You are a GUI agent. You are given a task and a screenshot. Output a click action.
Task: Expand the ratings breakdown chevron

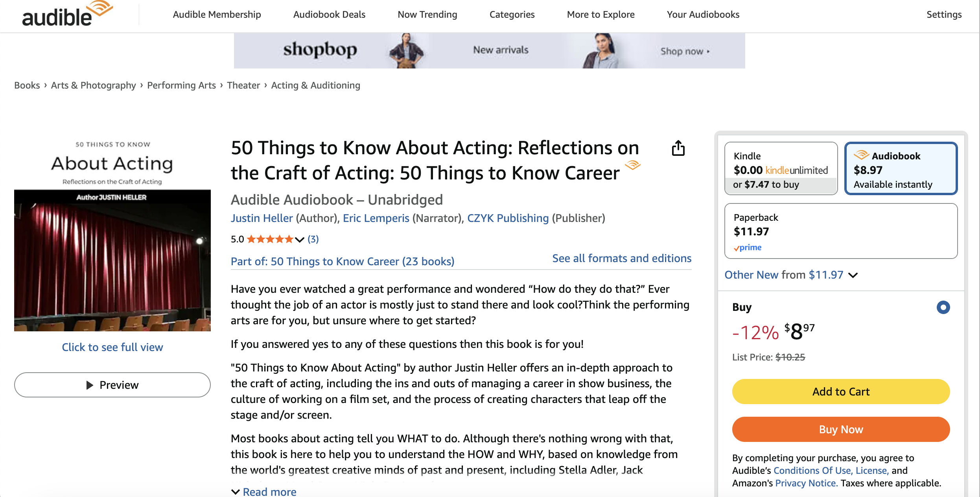299,239
